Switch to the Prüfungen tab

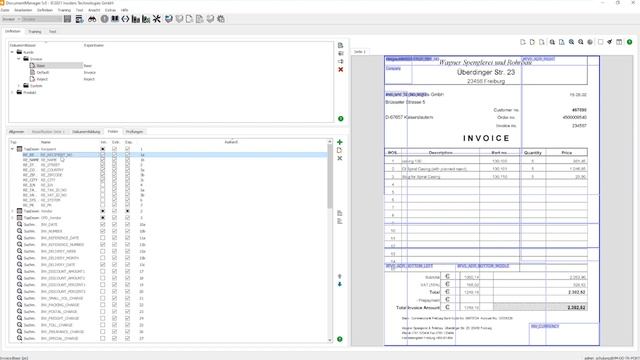134,132
